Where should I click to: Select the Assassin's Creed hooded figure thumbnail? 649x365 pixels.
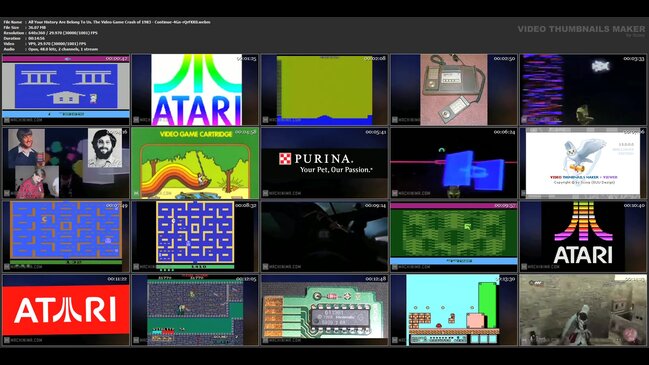click(x=583, y=310)
